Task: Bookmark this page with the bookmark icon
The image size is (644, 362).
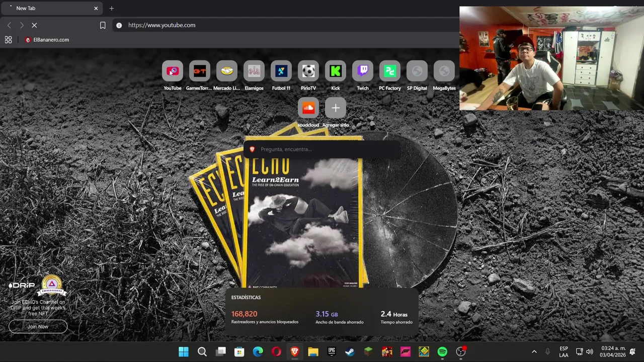Action: (103, 25)
